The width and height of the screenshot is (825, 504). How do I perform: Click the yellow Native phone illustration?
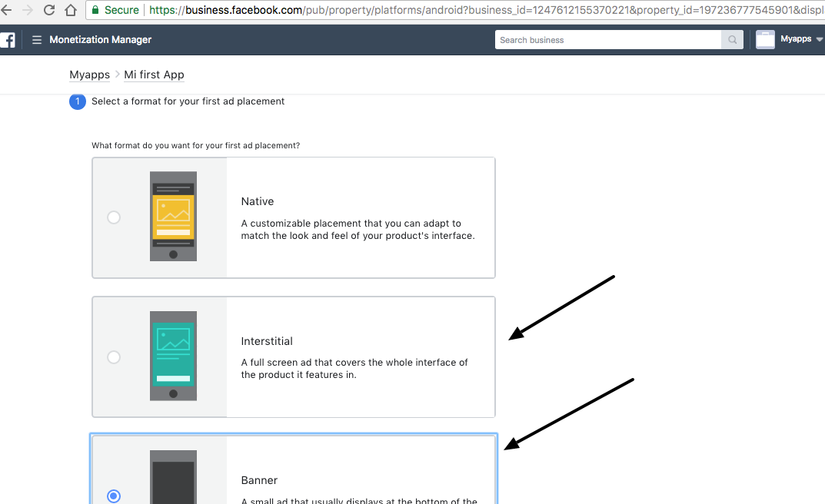pos(173,217)
